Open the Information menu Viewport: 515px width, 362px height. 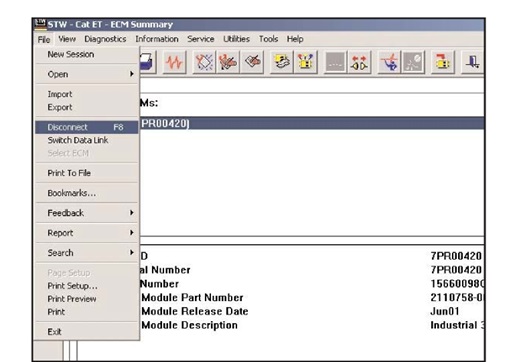(157, 39)
